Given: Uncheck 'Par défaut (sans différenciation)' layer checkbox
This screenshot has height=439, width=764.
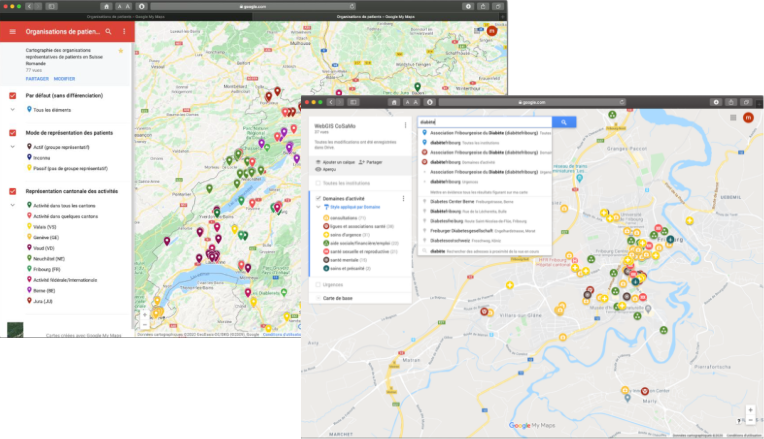Looking at the screenshot, I should pos(13,96).
